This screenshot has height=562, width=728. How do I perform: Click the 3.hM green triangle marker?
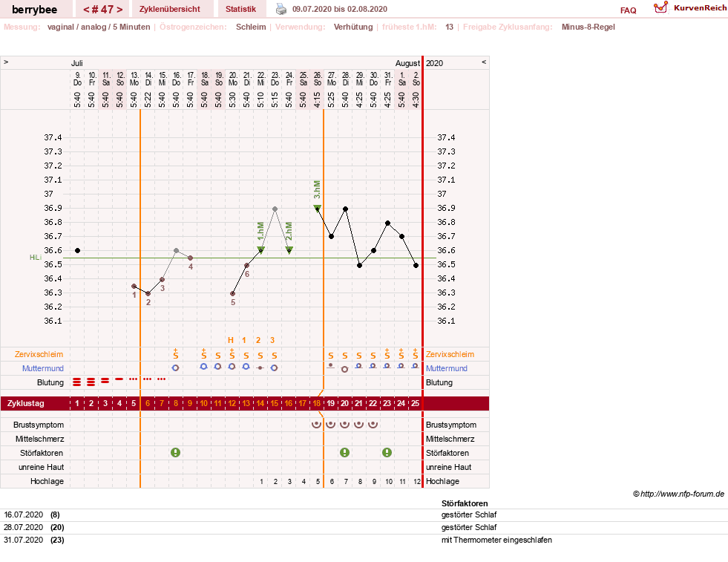point(317,208)
